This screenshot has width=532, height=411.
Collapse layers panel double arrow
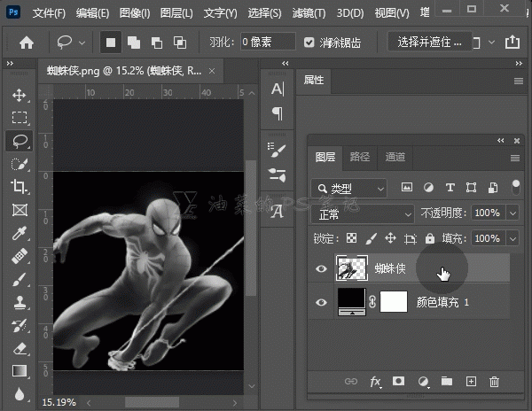pyautogui.click(x=500, y=140)
